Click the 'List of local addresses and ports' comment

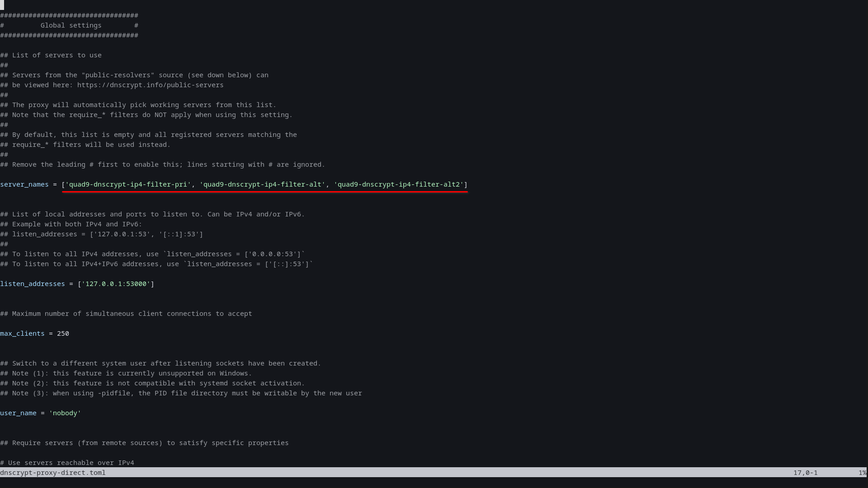pos(152,214)
